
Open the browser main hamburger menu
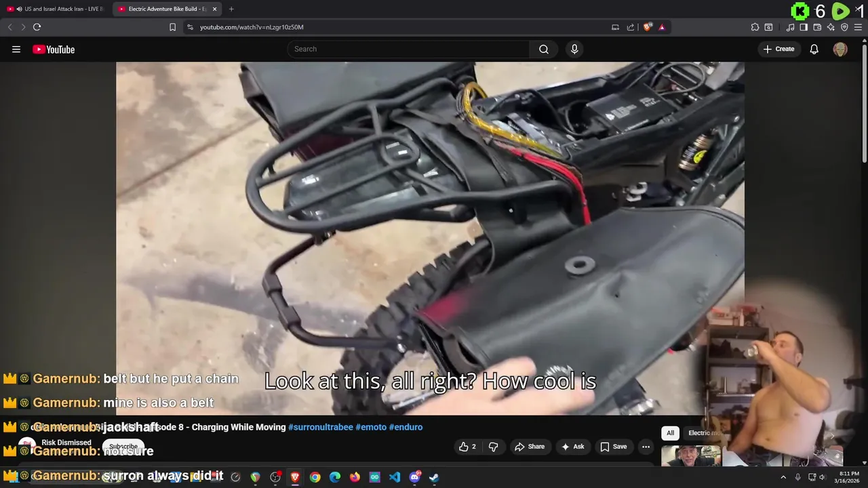pyautogui.click(x=858, y=27)
